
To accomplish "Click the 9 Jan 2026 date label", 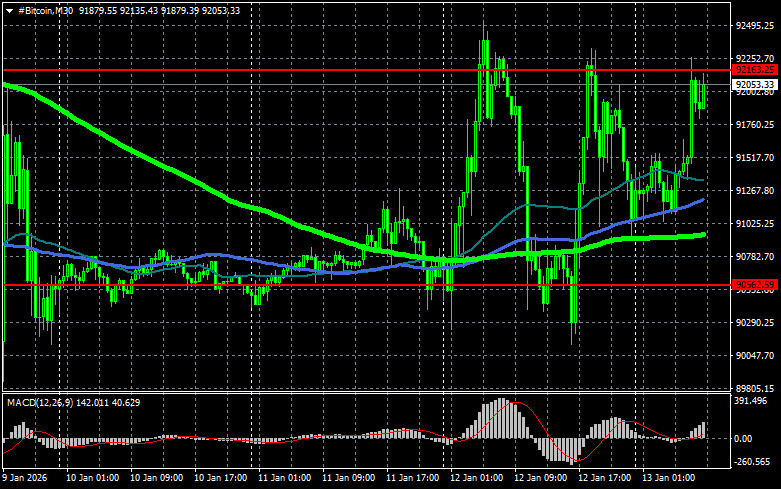I will click(x=25, y=478).
